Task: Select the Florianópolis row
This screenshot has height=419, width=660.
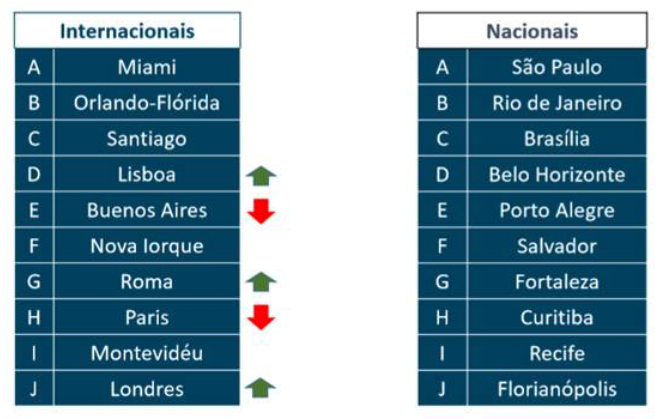Action: [x=532, y=389]
